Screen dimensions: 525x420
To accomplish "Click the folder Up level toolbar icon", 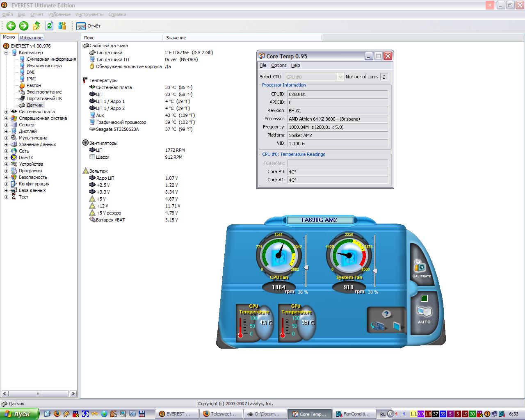I will (x=37, y=26).
